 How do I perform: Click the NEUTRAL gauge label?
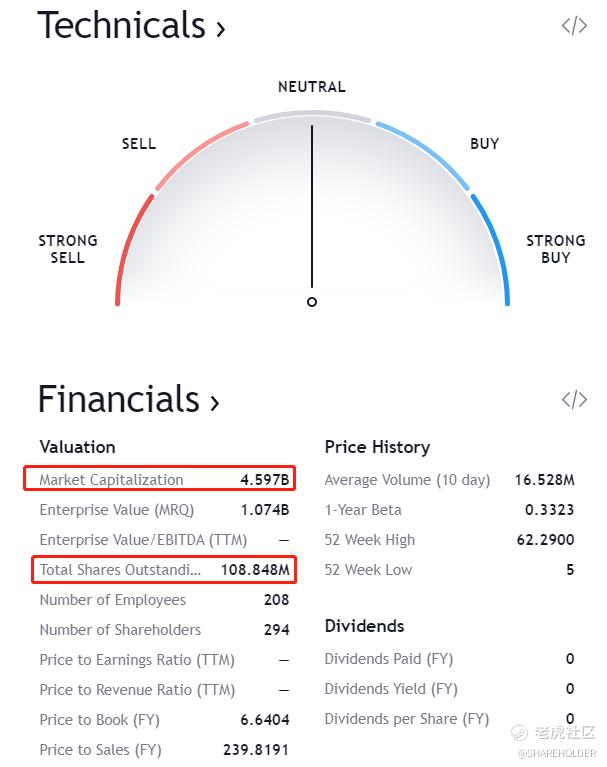[x=312, y=87]
